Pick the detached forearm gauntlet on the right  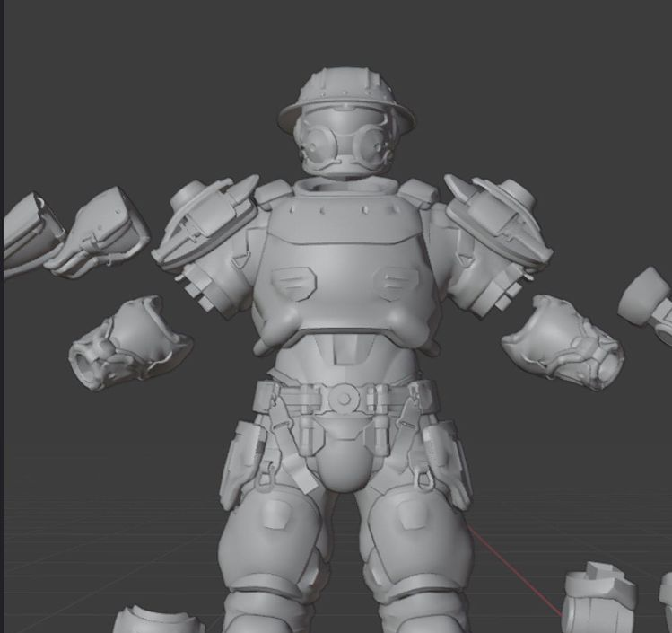pos(563,341)
